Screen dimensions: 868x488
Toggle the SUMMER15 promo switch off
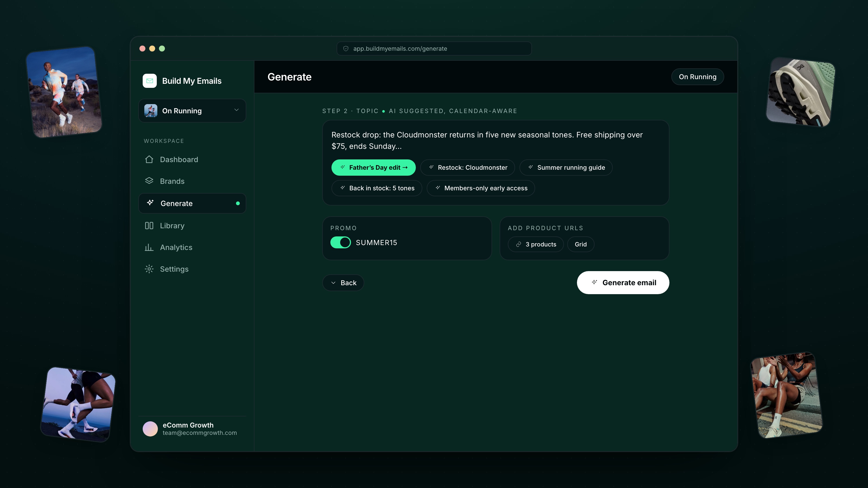(340, 242)
